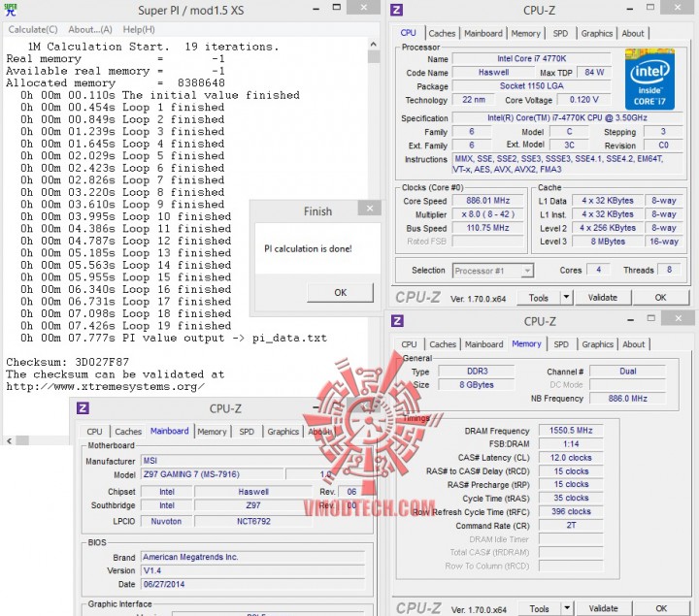Screen dimensions: 699x616
Task: Open the Calculate(C) menu in Super PI
Action: 33,29
